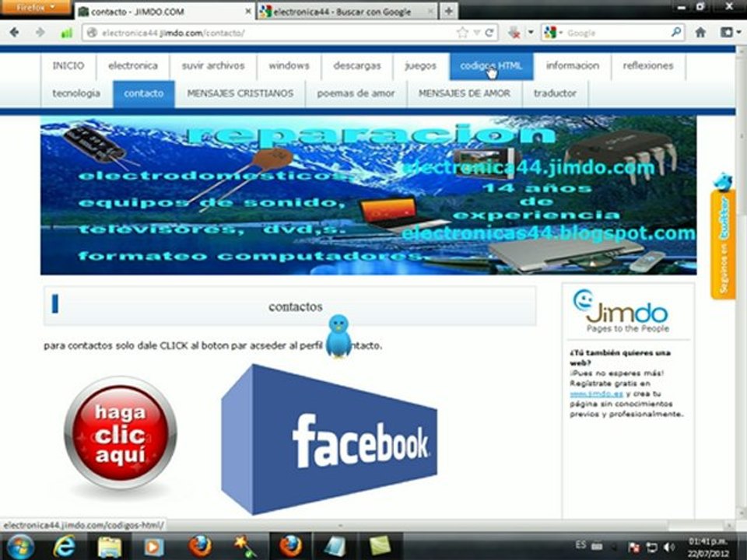Click the reparacion header banner image
This screenshot has width=747, height=560.
tap(368, 195)
